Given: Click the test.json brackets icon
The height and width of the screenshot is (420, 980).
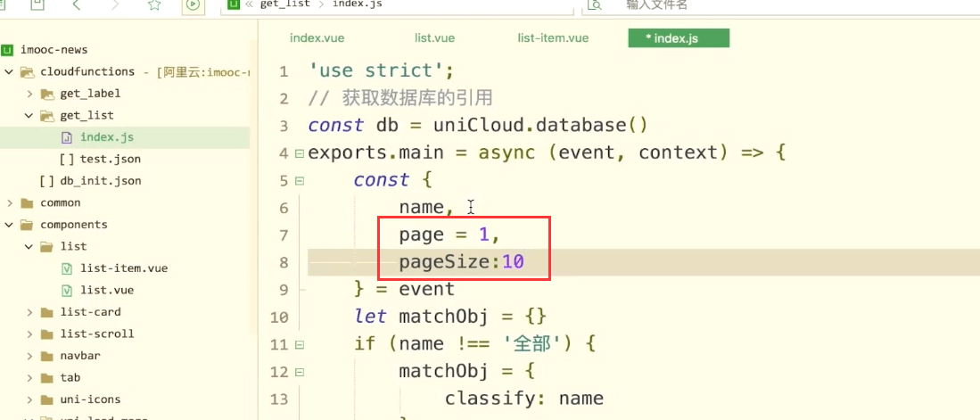Looking at the screenshot, I should [67, 160].
